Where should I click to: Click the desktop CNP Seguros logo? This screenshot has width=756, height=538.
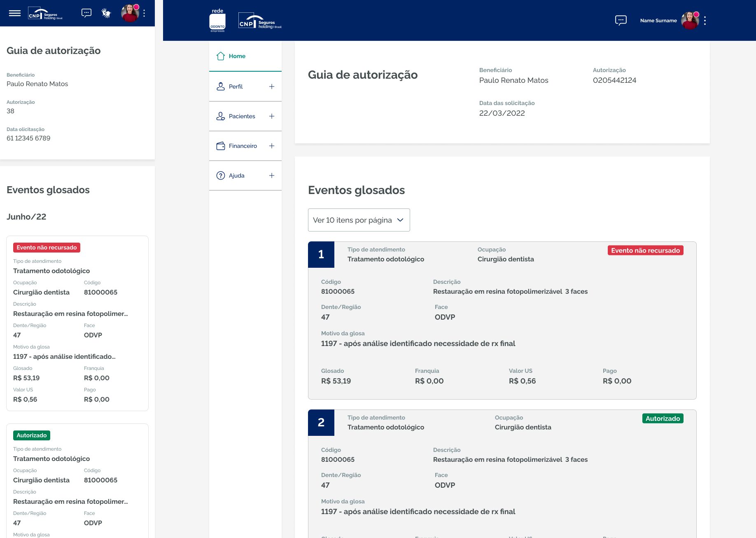point(260,21)
